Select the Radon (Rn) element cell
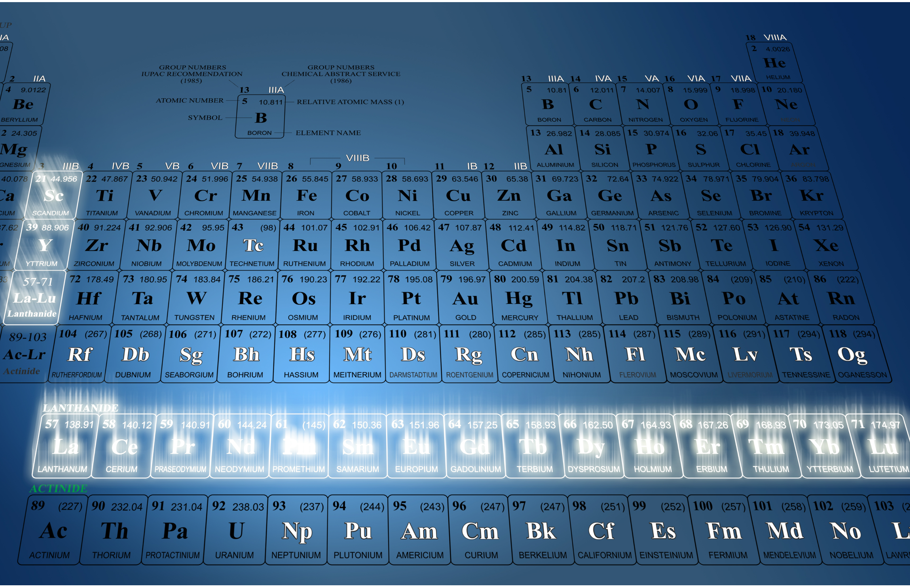 (x=842, y=298)
